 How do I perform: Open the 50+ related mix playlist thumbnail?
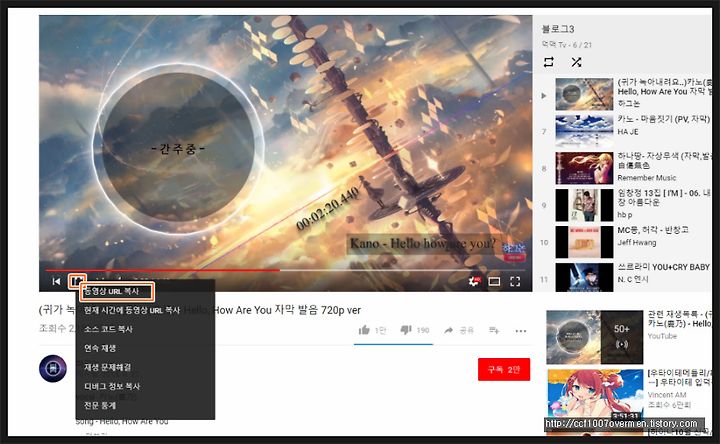(x=595, y=337)
